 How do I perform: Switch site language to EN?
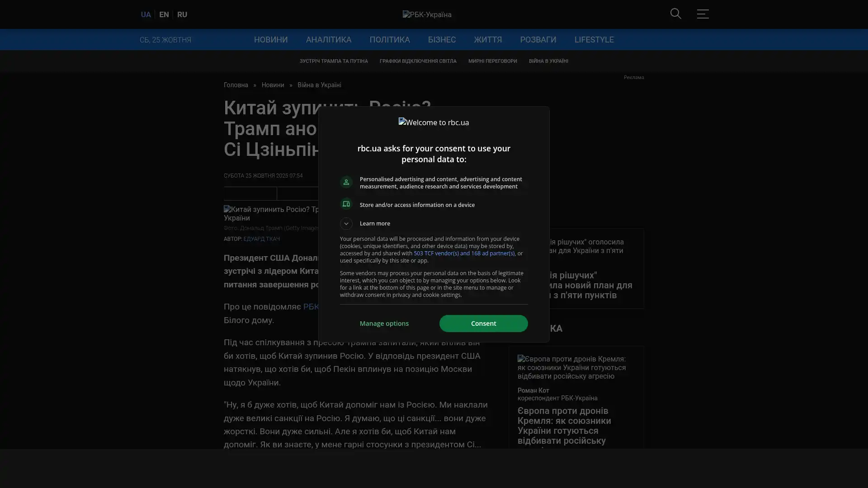tap(164, 14)
